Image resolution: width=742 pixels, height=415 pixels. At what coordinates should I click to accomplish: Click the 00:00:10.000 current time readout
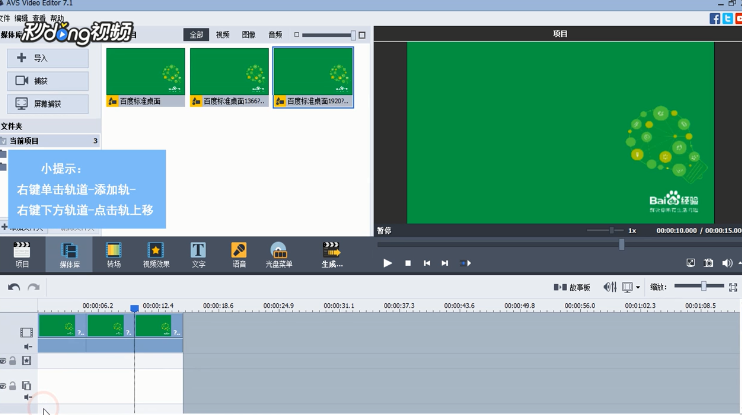(x=676, y=230)
